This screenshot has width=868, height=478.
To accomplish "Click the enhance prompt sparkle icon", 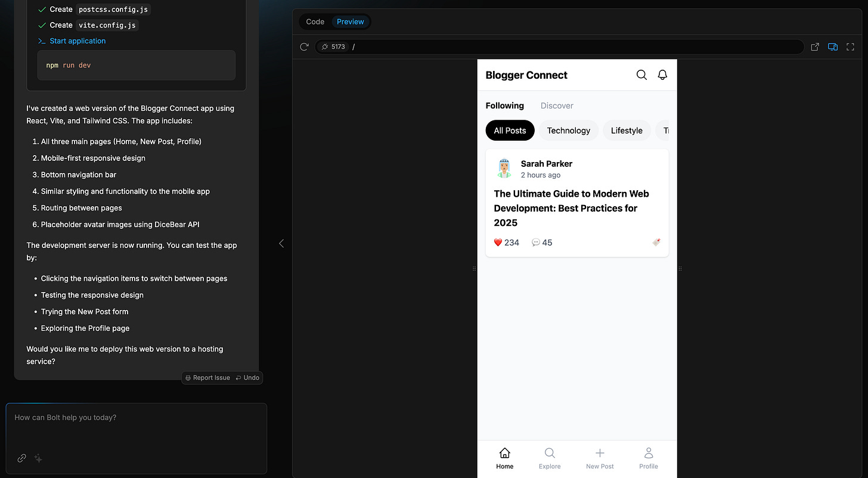I will (x=38, y=458).
